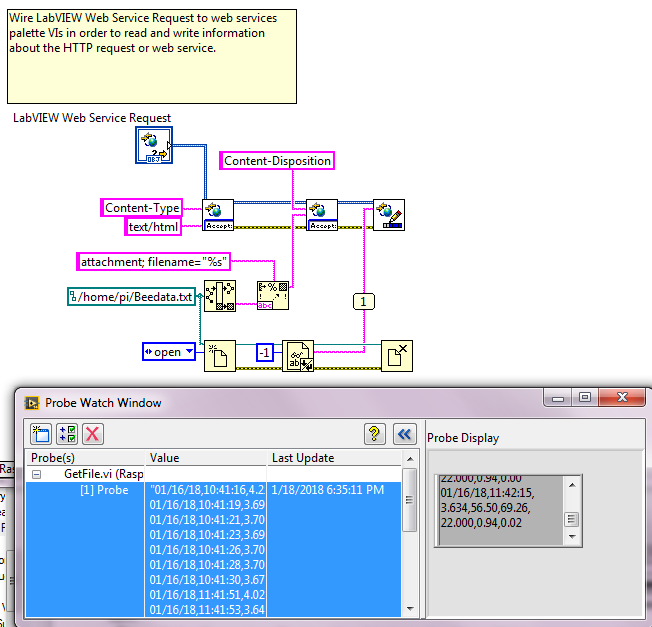This screenshot has width=652, height=627.
Task: Click the Probe Display scroll-down arrow
Action: click(572, 536)
